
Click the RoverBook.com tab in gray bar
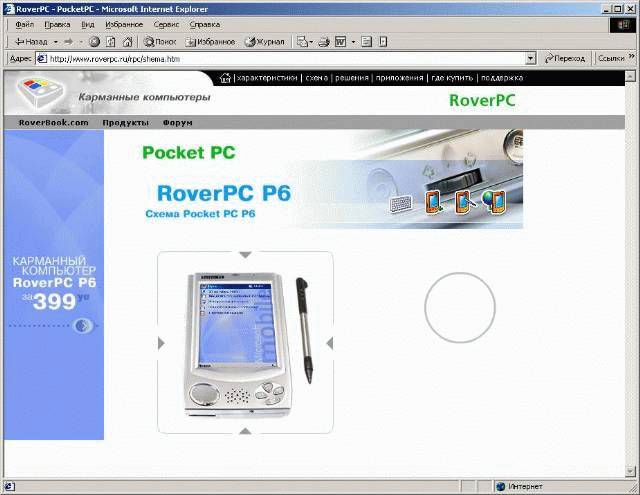point(53,122)
